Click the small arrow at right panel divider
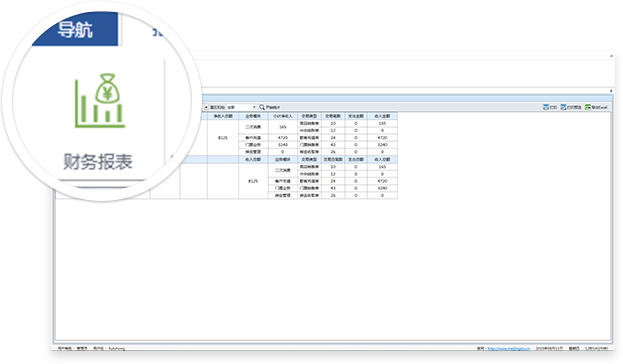Viewport: 623px width, 364px height. pos(611,91)
